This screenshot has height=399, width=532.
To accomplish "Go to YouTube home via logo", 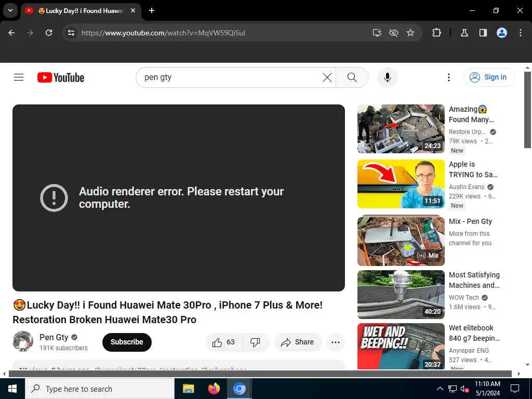I will point(61,77).
